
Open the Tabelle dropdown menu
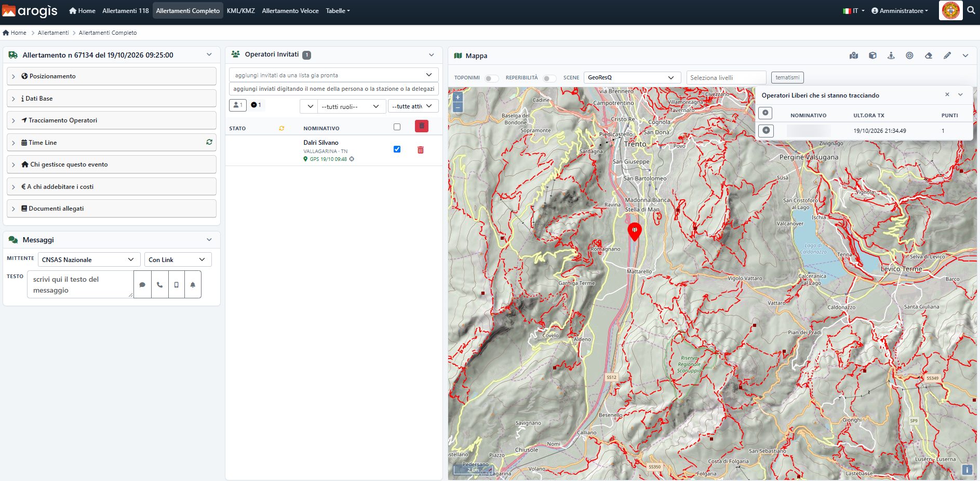(x=338, y=10)
